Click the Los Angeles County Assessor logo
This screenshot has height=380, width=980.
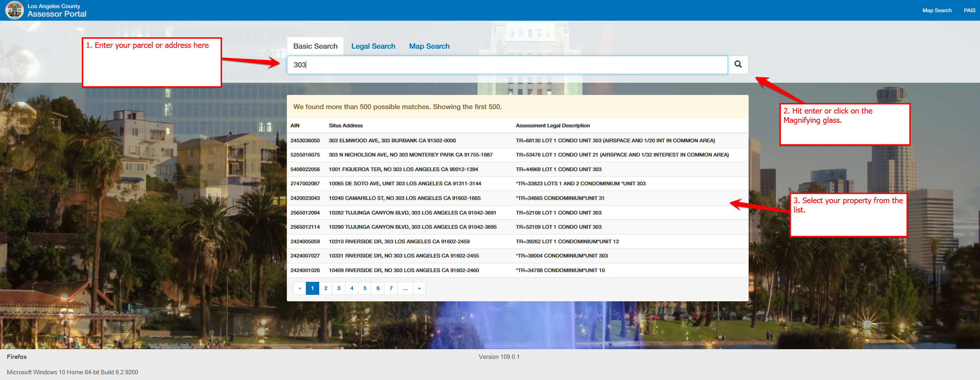click(15, 10)
